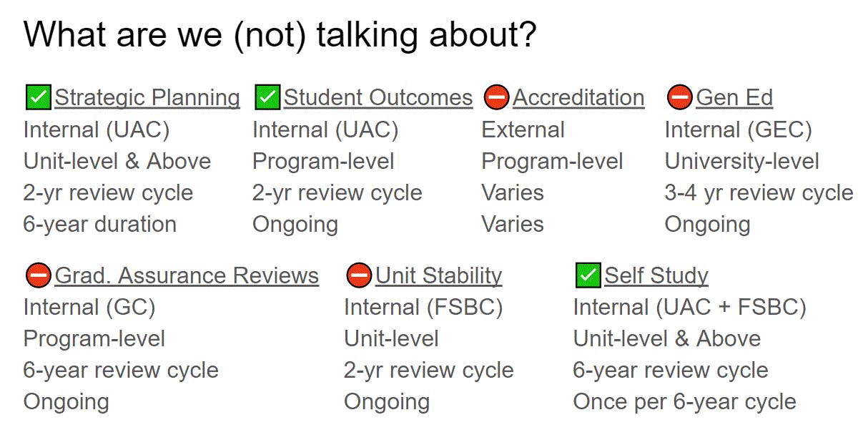The width and height of the screenshot is (868, 445).
Task: Follow the Grad. Assurance Reviews link
Action: 187,275
